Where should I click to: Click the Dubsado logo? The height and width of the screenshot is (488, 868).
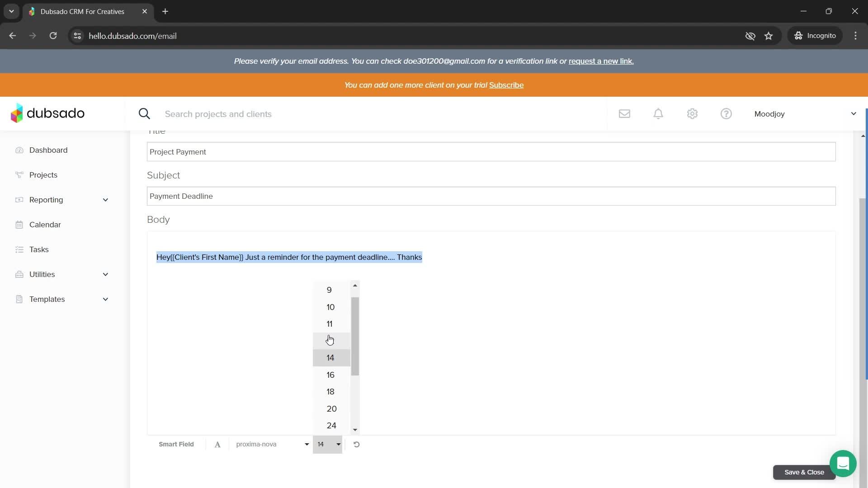[x=47, y=113]
